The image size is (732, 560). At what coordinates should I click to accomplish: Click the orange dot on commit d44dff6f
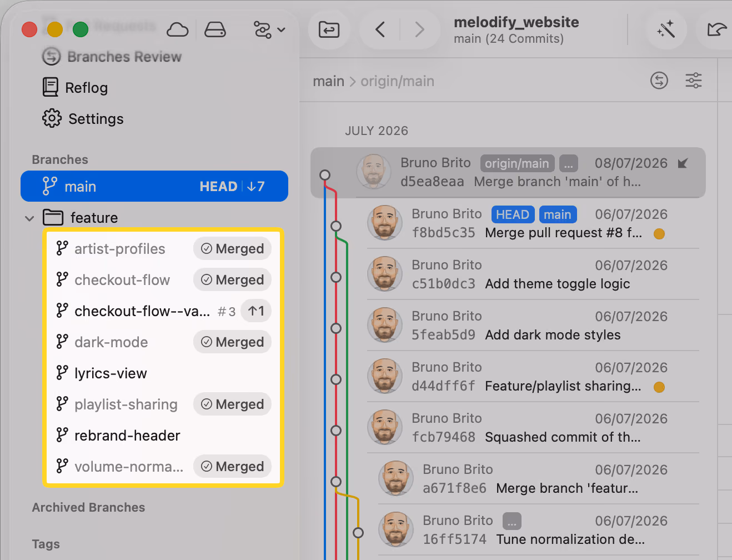(659, 387)
